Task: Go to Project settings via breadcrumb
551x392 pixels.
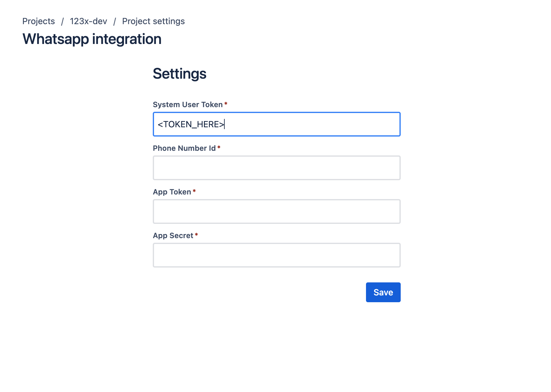Action: point(153,21)
